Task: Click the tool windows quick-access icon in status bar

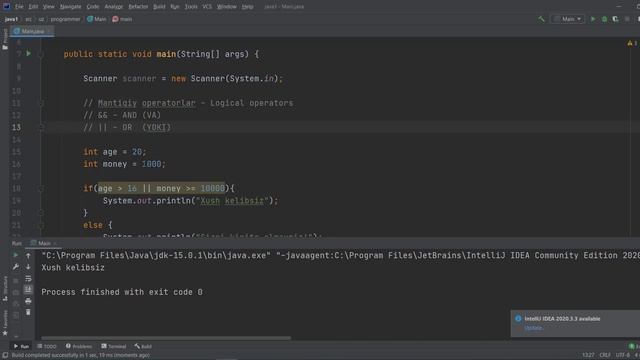Action: tap(5, 356)
